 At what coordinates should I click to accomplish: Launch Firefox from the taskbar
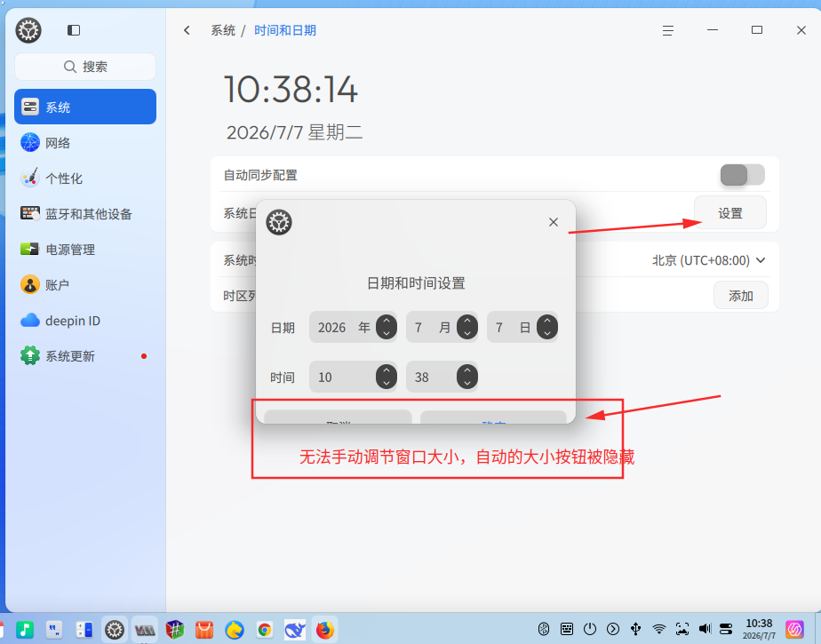click(324, 629)
